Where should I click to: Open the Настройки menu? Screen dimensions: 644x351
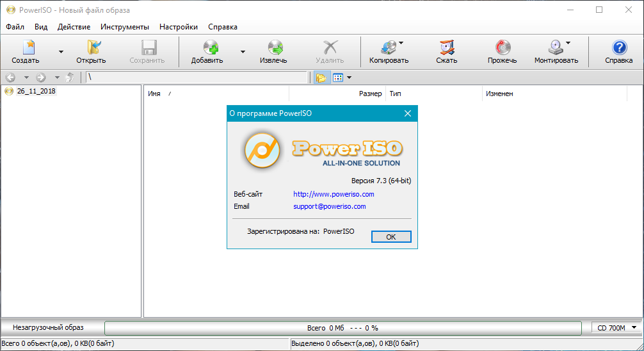click(x=179, y=27)
